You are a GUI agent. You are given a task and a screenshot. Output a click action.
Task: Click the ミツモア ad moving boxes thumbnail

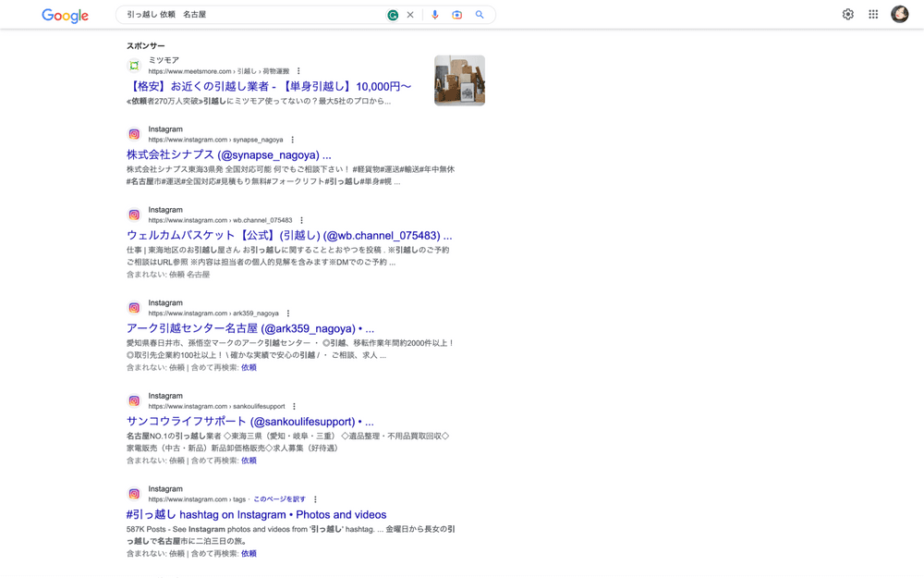tap(459, 80)
